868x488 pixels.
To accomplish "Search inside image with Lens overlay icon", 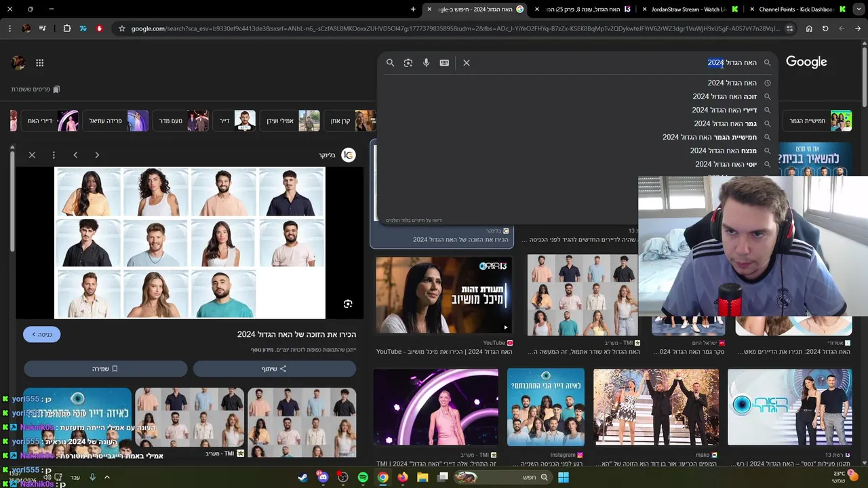I will click(348, 304).
